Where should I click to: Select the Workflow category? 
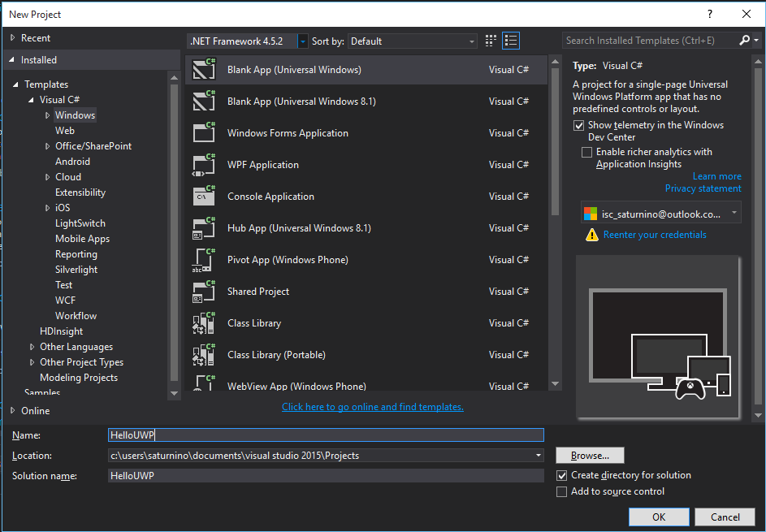pos(76,316)
